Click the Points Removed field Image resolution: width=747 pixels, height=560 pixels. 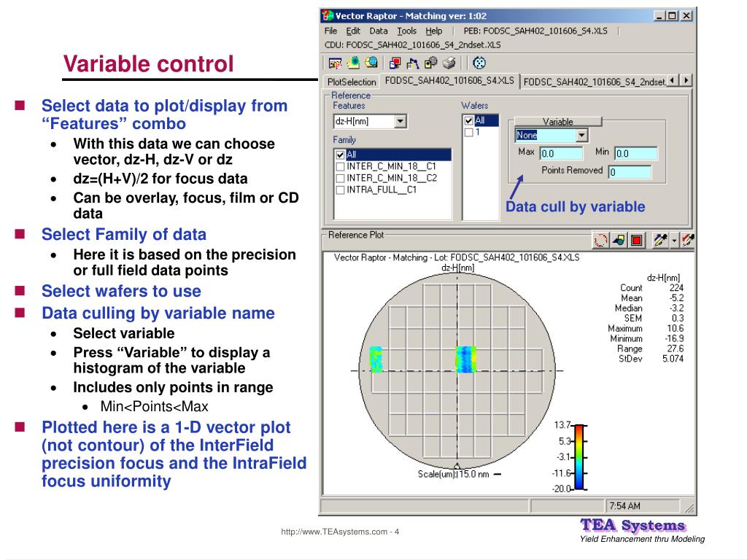point(630,172)
